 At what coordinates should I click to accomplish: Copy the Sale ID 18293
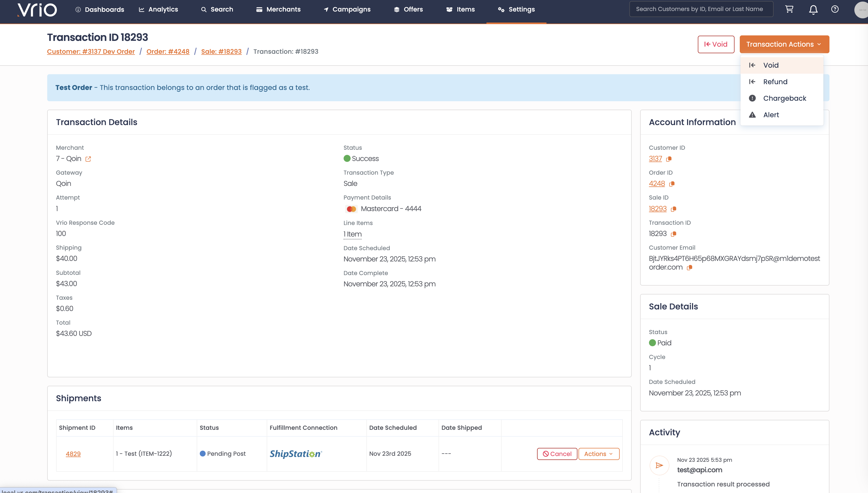tap(674, 209)
